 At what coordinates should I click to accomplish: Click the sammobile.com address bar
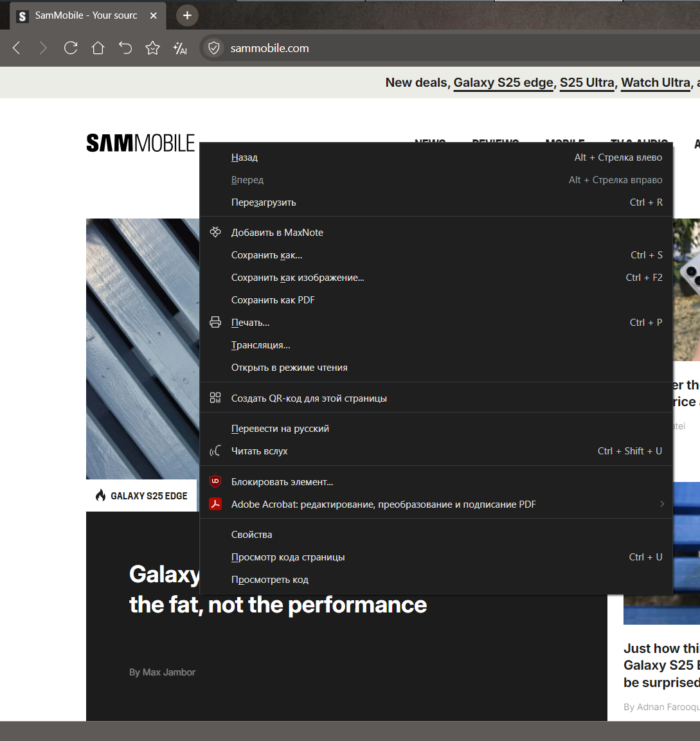pyautogui.click(x=449, y=48)
